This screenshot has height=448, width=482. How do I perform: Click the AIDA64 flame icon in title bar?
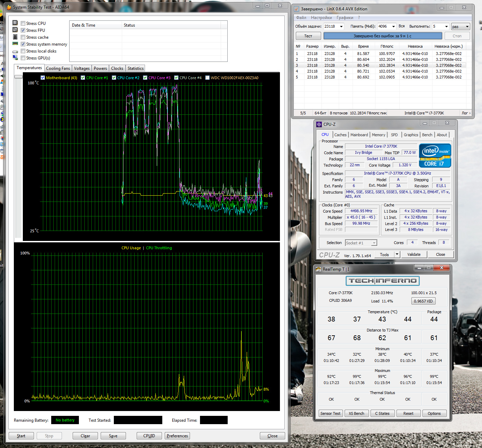9,7
